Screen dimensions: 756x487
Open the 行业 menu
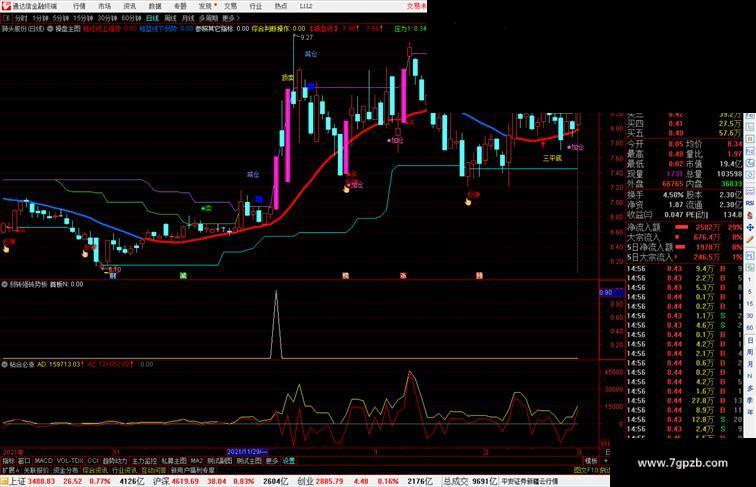[x=256, y=6]
